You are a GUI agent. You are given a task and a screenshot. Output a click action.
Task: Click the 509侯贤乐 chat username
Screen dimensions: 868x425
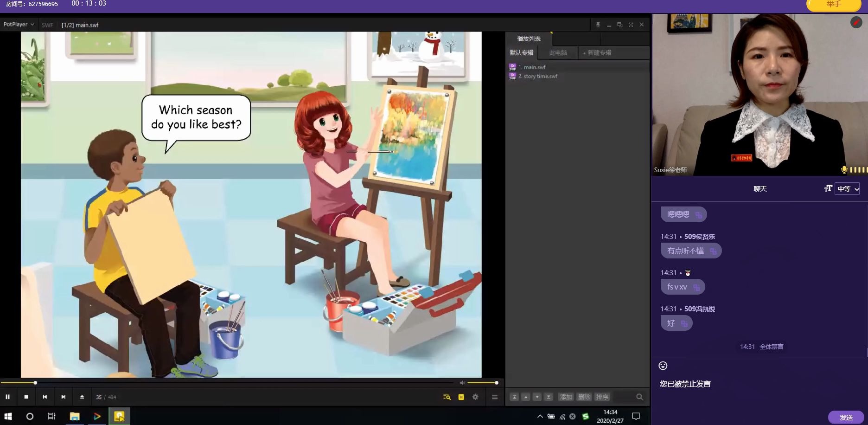coord(699,237)
